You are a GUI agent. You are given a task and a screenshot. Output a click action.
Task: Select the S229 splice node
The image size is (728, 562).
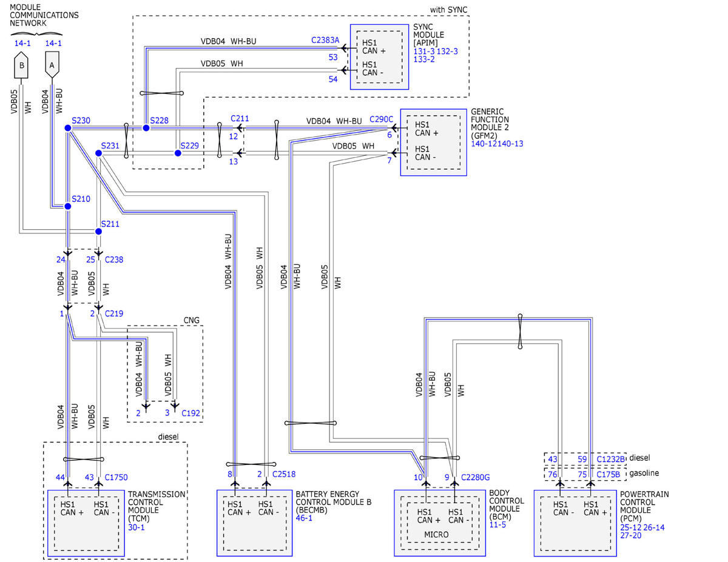pos(178,153)
